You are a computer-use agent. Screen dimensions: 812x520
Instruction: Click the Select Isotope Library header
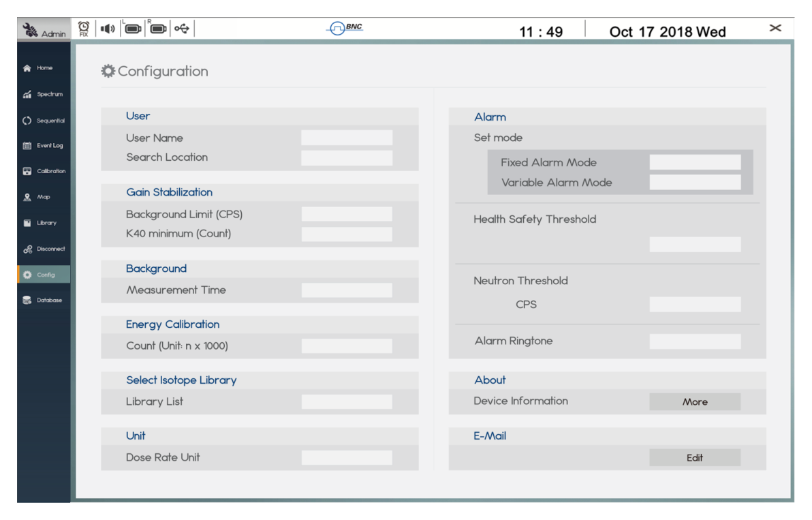(x=181, y=380)
